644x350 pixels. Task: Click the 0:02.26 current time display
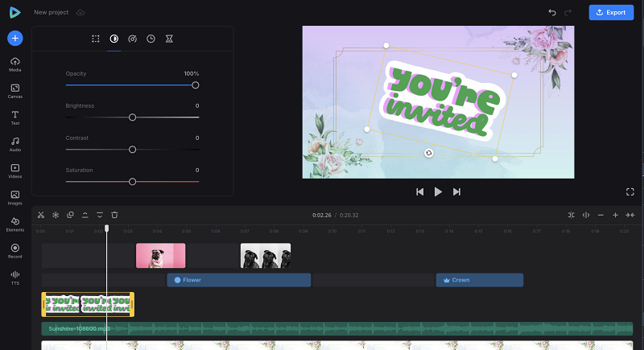(321, 215)
